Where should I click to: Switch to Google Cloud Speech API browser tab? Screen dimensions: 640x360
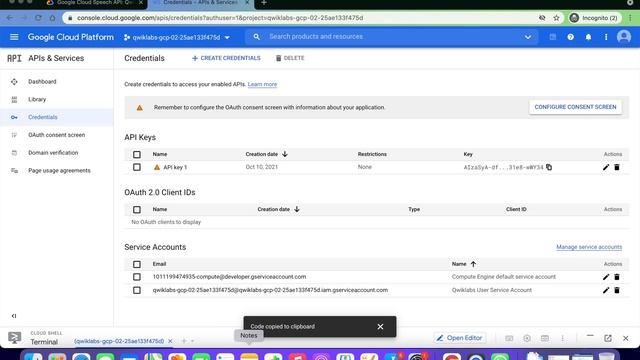point(94,3)
